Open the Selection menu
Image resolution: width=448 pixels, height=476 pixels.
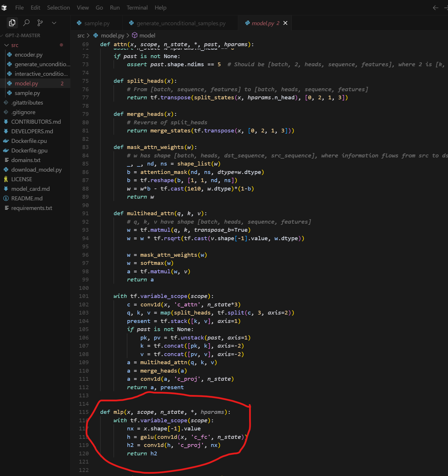tap(58, 8)
